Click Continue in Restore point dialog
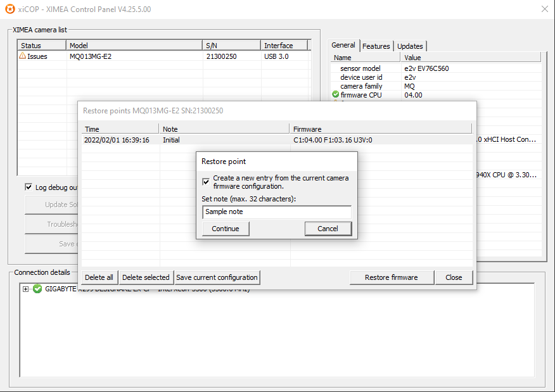The height and width of the screenshot is (392, 555). [226, 229]
